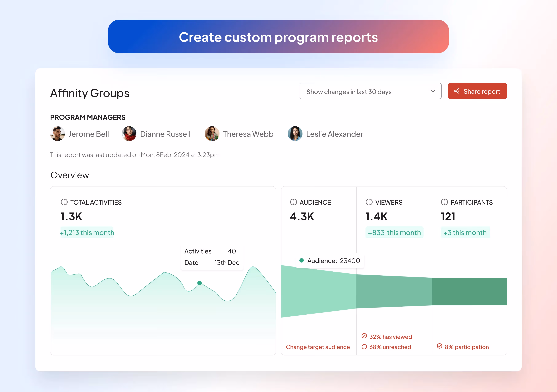The height and width of the screenshot is (392, 557).
Task: Click the Share report button
Action: pyautogui.click(x=477, y=91)
